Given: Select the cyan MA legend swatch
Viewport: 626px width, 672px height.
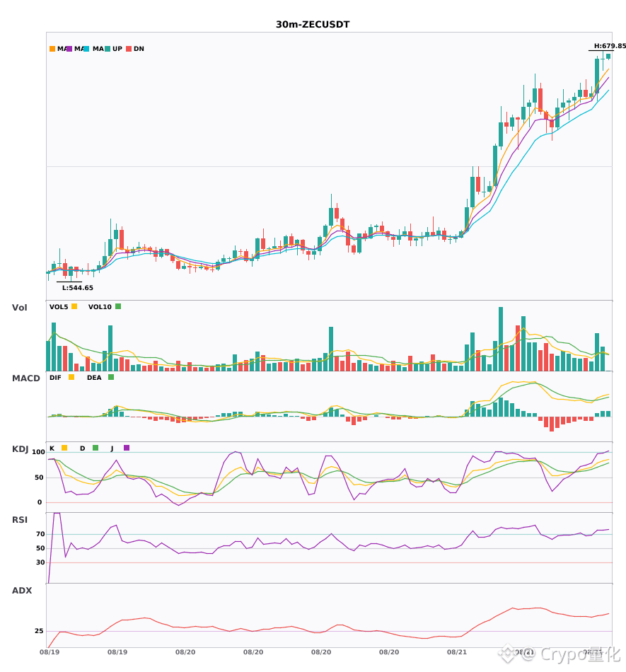Looking at the screenshot, I should (x=86, y=49).
